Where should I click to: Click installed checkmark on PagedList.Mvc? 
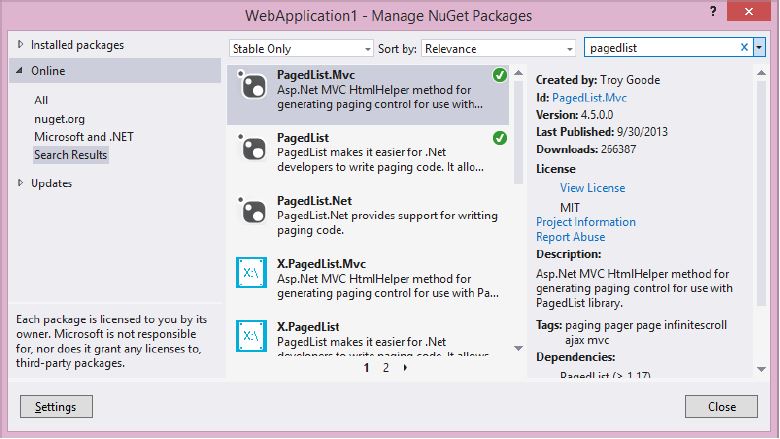click(499, 75)
